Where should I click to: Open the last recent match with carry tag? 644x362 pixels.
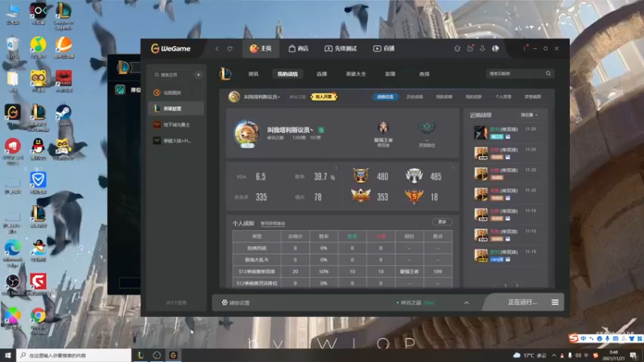tap(506, 255)
